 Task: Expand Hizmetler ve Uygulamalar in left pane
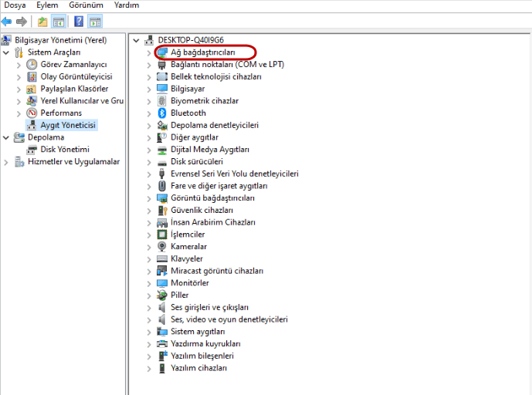point(7,162)
